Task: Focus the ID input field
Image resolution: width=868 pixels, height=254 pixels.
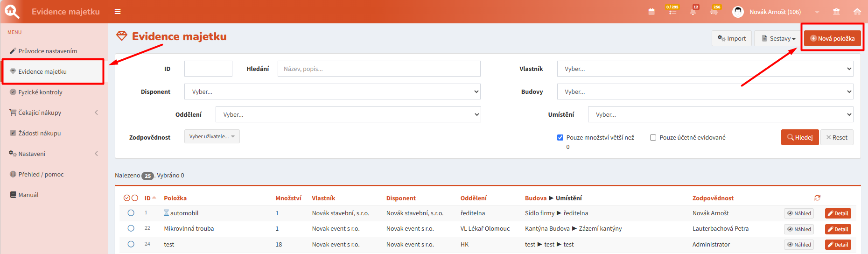Action: coord(208,69)
